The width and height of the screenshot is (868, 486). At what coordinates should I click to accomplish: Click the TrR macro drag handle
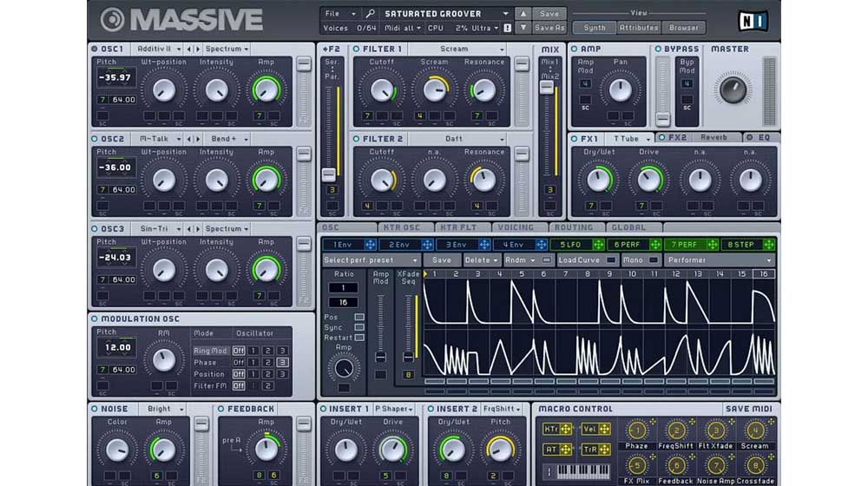(x=604, y=450)
